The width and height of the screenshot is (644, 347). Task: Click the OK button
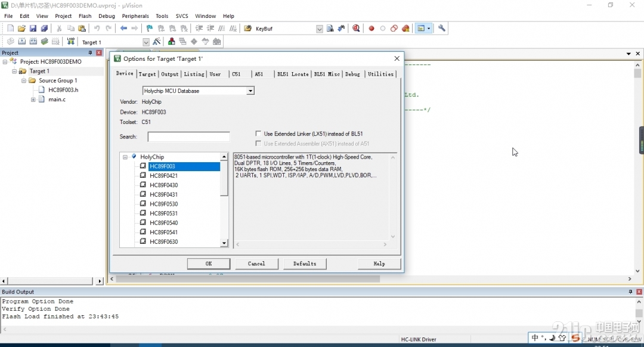pyautogui.click(x=209, y=264)
